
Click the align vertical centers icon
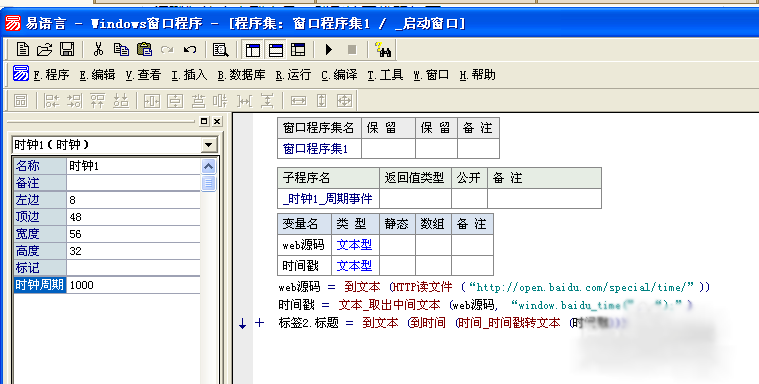tap(221, 101)
